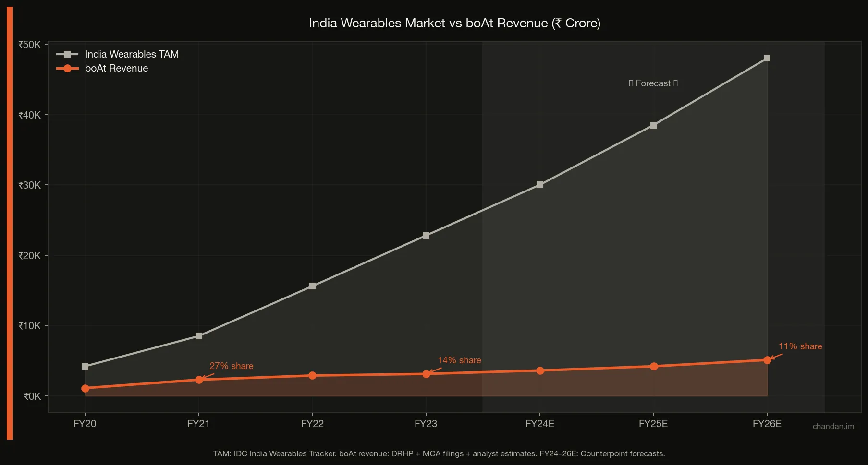Viewport: 868px width, 465px height.
Task: Select the boAt revenue point for FY20
Action: point(85,388)
